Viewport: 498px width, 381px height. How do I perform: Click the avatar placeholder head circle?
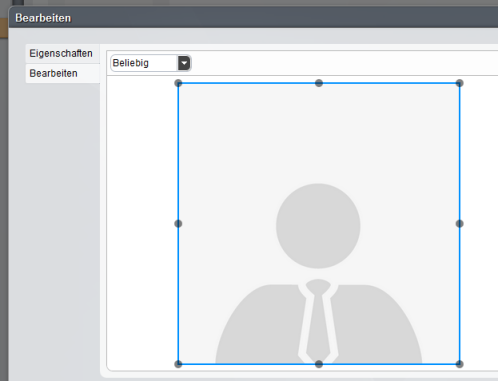point(318,226)
